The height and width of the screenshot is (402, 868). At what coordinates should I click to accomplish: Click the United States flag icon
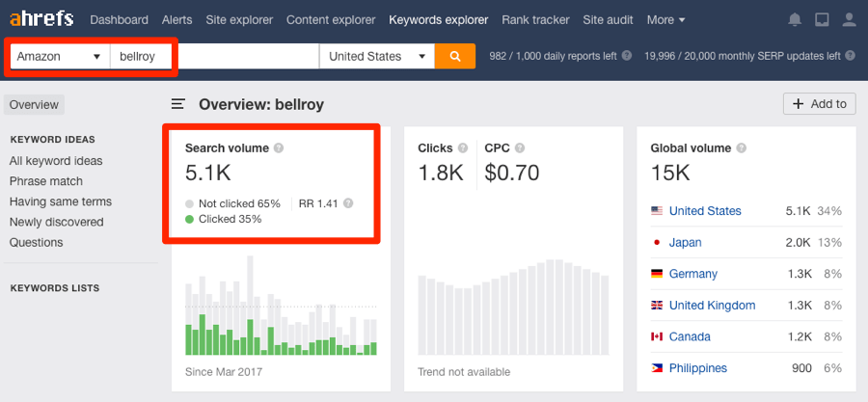[x=657, y=211]
